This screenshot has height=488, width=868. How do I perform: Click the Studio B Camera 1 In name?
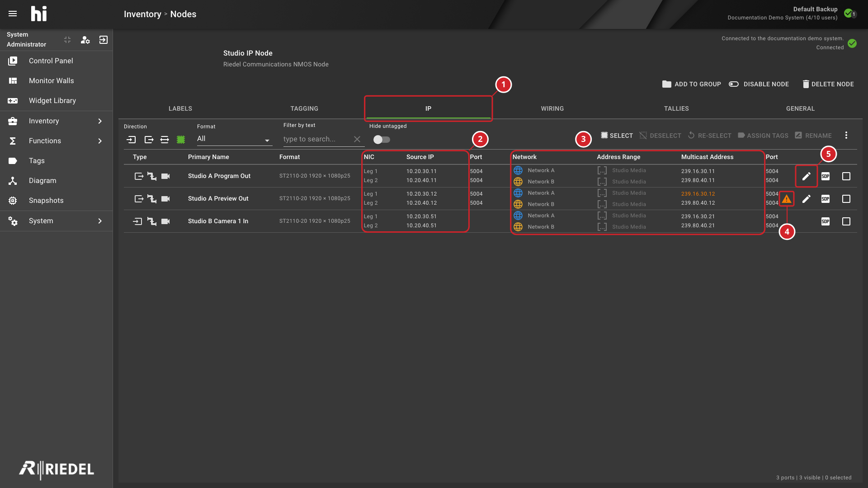(218, 221)
